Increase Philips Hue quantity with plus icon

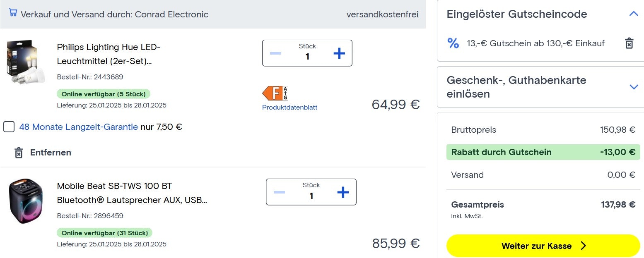(339, 53)
